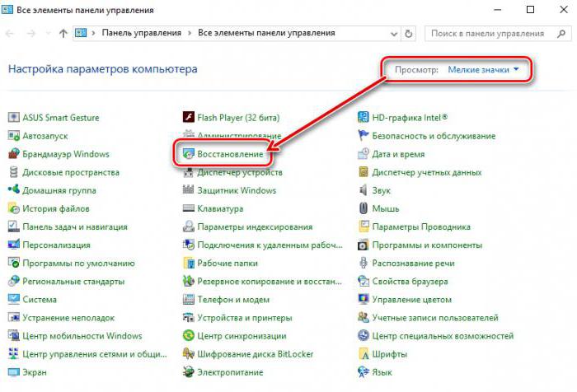The image size is (577, 392).
Task: Open Персонализация link
Action: pyautogui.click(x=56, y=245)
